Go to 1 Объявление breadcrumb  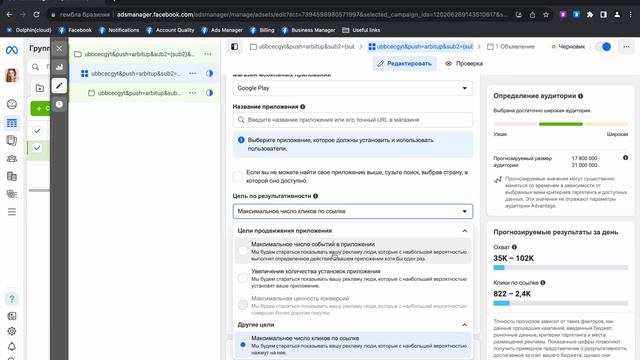coord(511,47)
